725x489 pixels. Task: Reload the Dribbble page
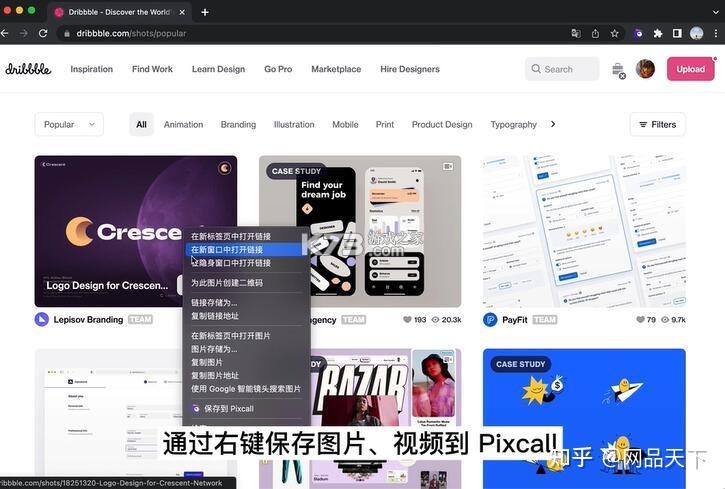tap(43, 33)
